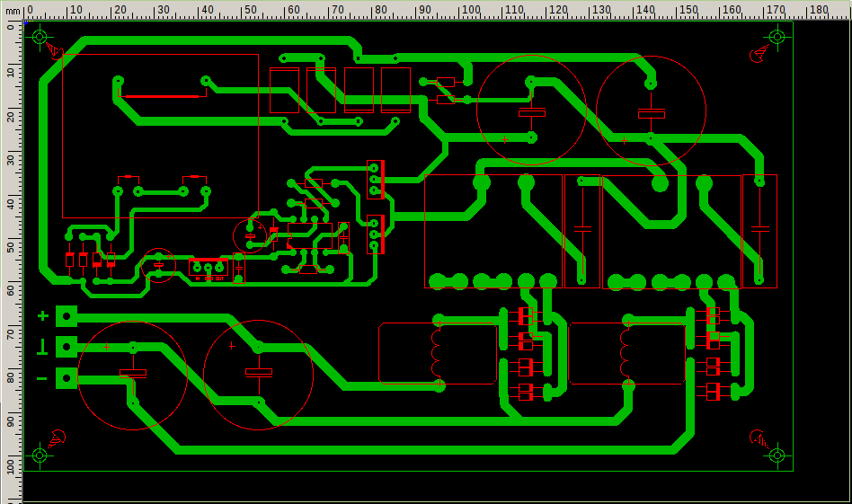The width and height of the screenshot is (852, 504).
Task: Select the negative (−) input solder pad
Action: (x=67, y=378)
